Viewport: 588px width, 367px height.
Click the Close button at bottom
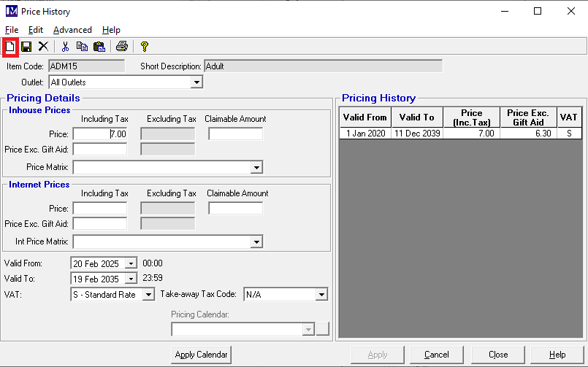tap(498, 355)
